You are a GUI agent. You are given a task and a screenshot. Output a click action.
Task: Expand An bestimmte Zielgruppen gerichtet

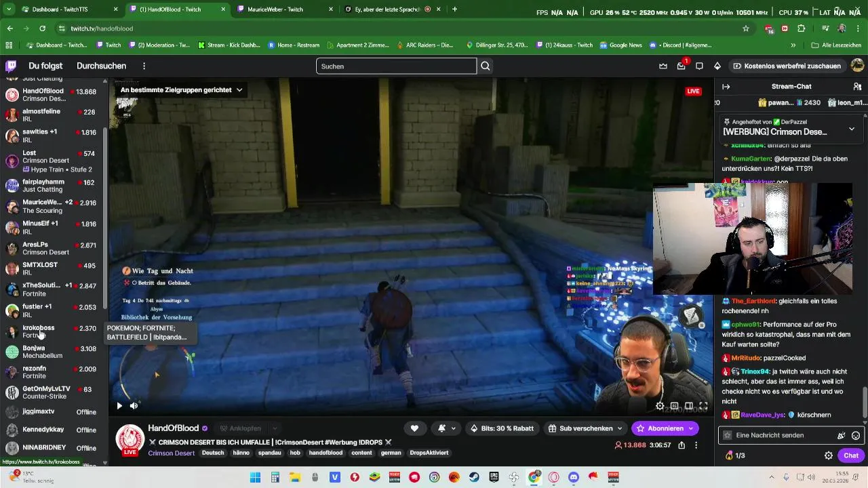click(x=181, y=89)
